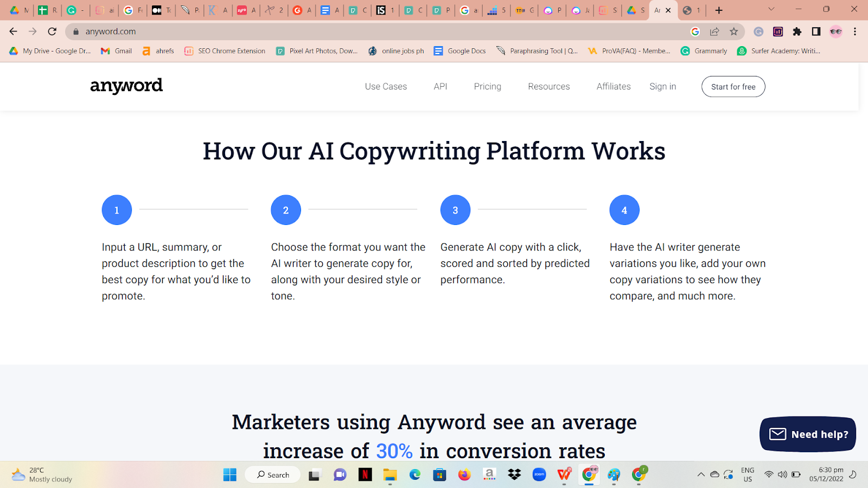Click the anyword logo
The height and width of the screenshot is (488, 868).
126,86
